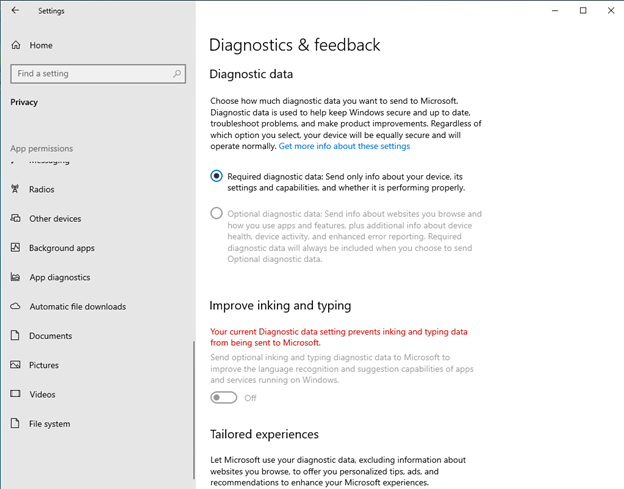Click the Diagnostic data heading
624x489 pixels.
coord(251,74)
